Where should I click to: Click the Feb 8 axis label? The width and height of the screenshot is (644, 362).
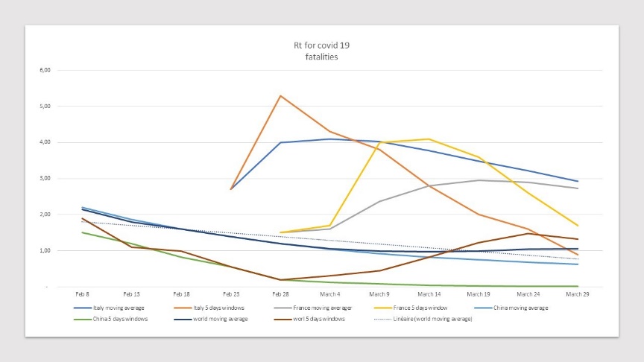(x=82, y=294)
